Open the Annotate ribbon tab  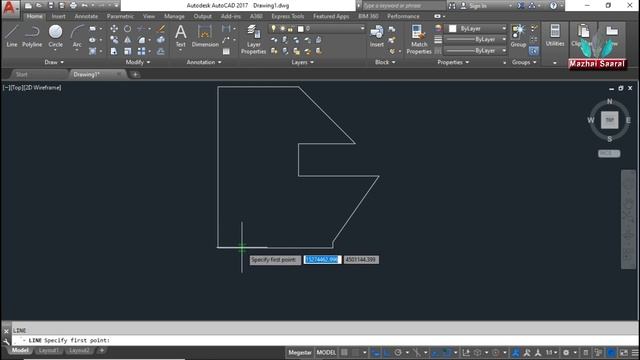pos(86,16)
